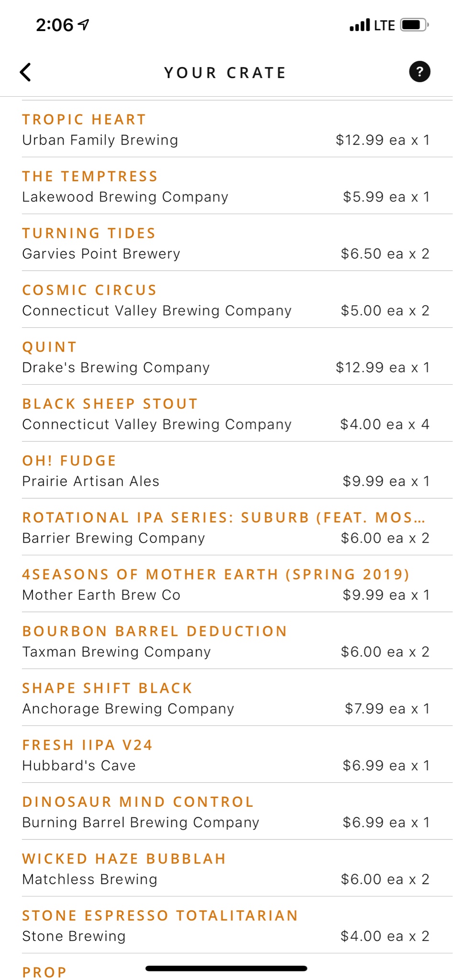Select The Temptress from Lakewood Brewing
453x980 pixels.
coord(226,186)
